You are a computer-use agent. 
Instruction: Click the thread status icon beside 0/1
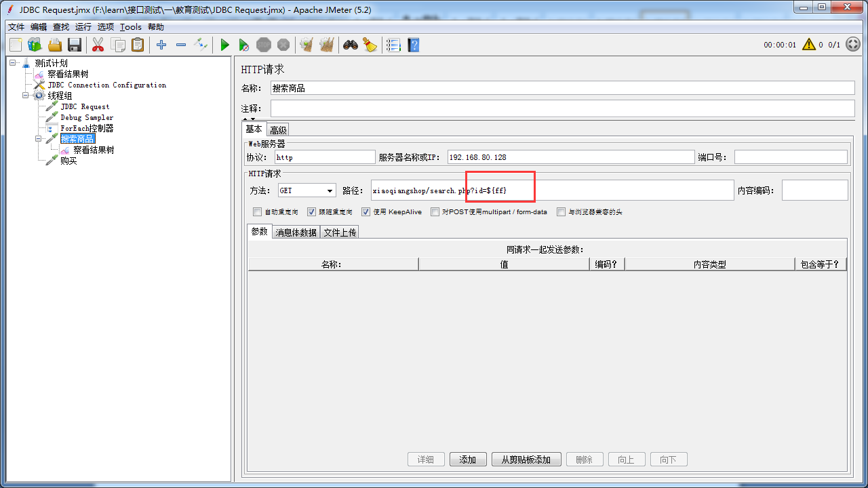[853, 45]
